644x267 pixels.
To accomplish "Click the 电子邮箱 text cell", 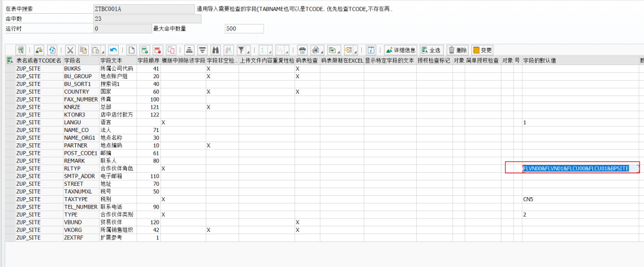I will 117,176.
